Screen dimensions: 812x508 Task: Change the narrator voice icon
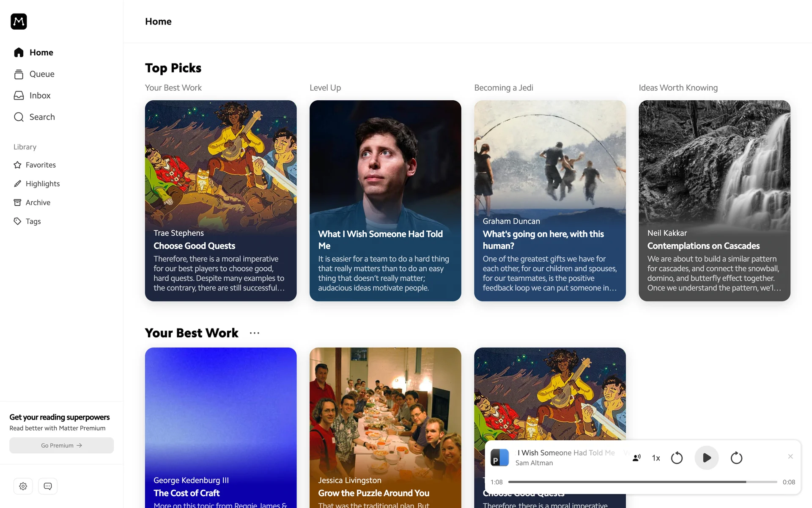pos(636,458)
